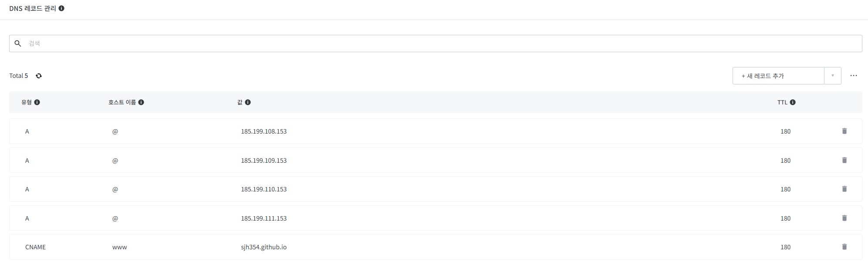Click the search magnifier icon
This screenshot has height=268, width=868.
tap(18, 44)
